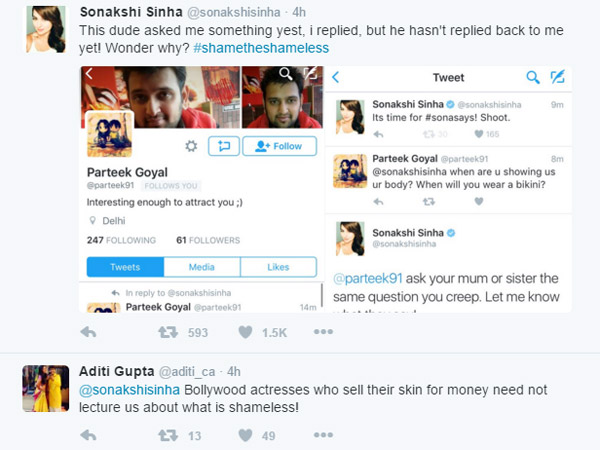Open the settings gear on Parteek's profile
Screen dimensions: 600x450
coord(191,146)
